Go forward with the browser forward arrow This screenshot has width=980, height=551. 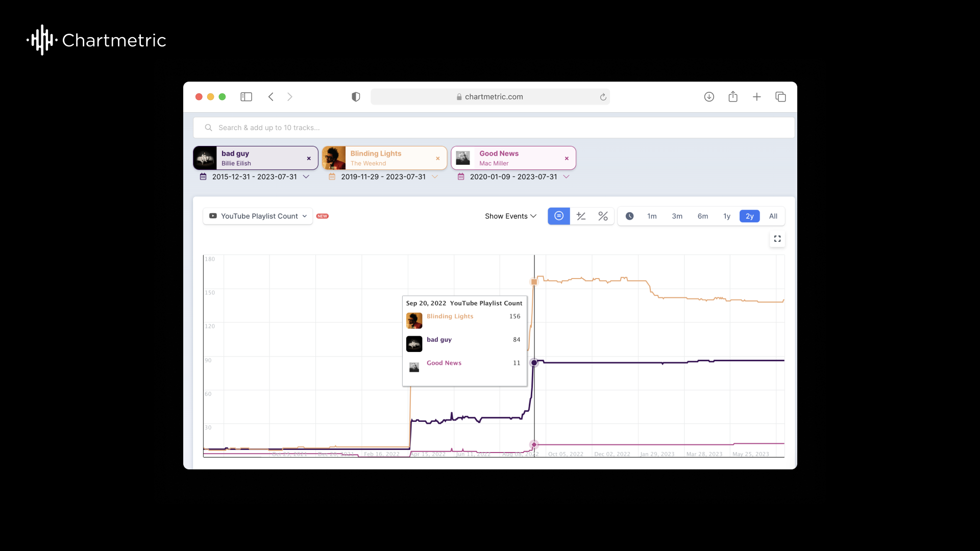289,97
